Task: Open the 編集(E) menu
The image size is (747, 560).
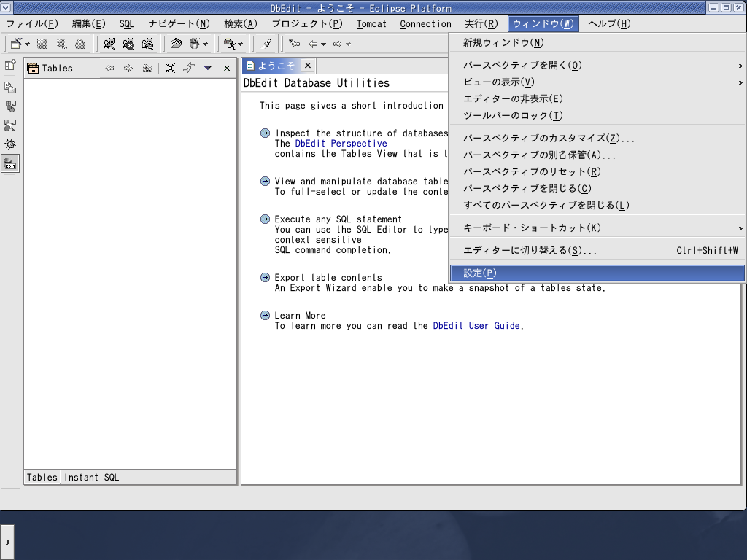Action: (88, 24)
